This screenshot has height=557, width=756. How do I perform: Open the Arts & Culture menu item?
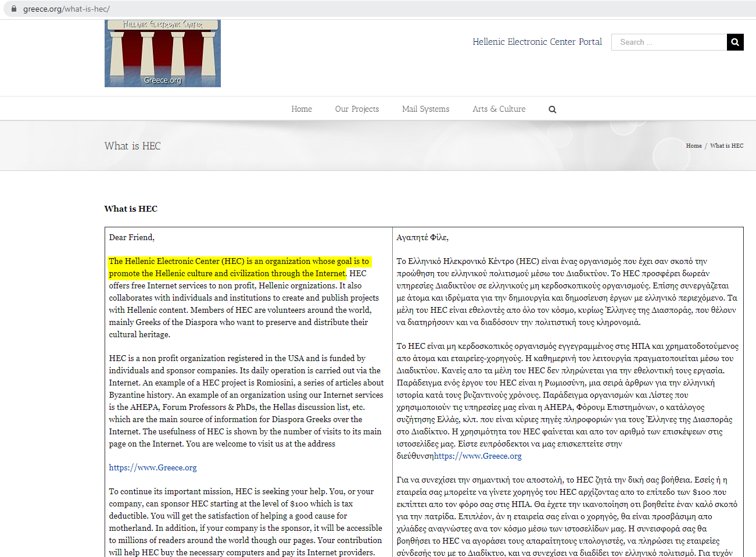tap(499, 109)
